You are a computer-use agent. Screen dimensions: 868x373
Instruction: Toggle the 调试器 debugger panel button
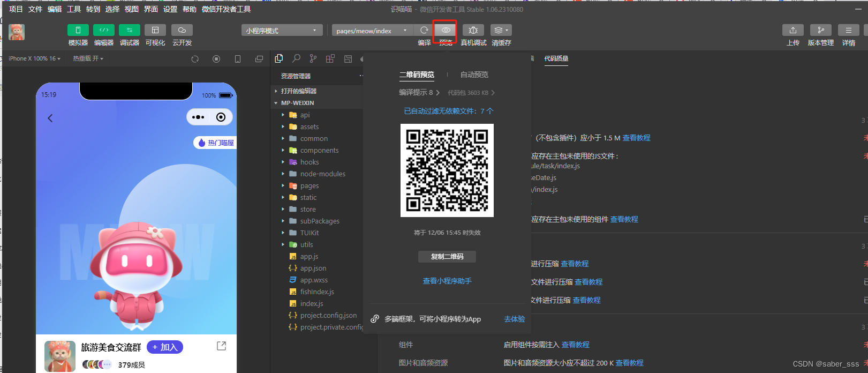[130, 30]
